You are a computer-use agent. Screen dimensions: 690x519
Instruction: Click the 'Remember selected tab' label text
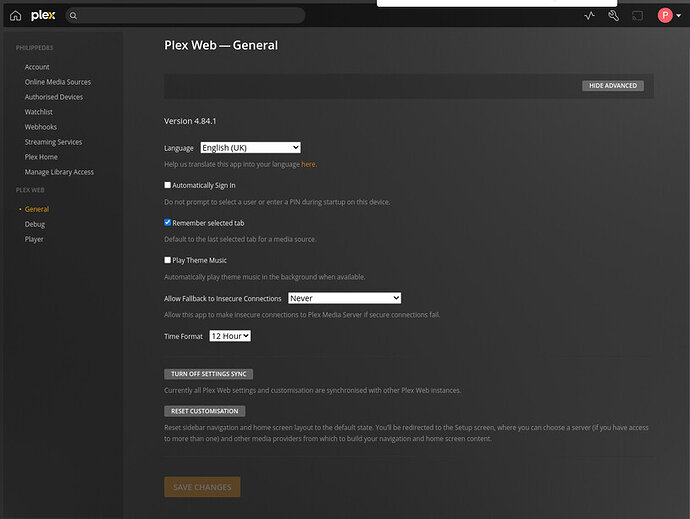tap(208, 223)
